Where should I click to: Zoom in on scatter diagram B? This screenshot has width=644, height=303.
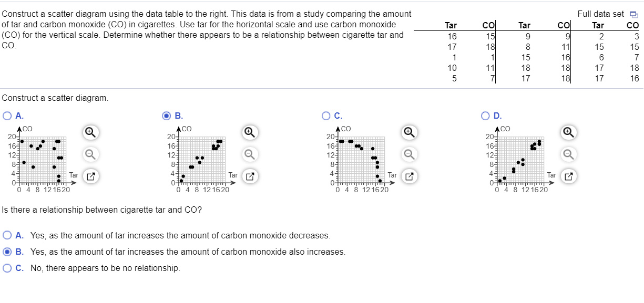click(249, 133)
